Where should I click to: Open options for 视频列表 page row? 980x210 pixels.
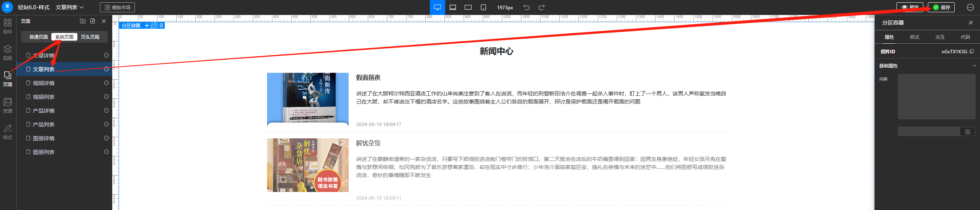pyautogui.click(x=107, y=97)
